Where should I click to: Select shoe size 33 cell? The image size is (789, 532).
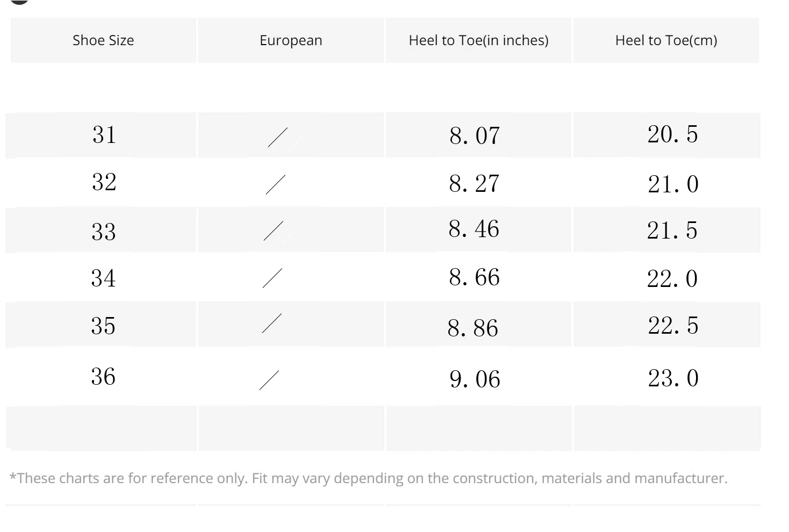pos(104,232)
